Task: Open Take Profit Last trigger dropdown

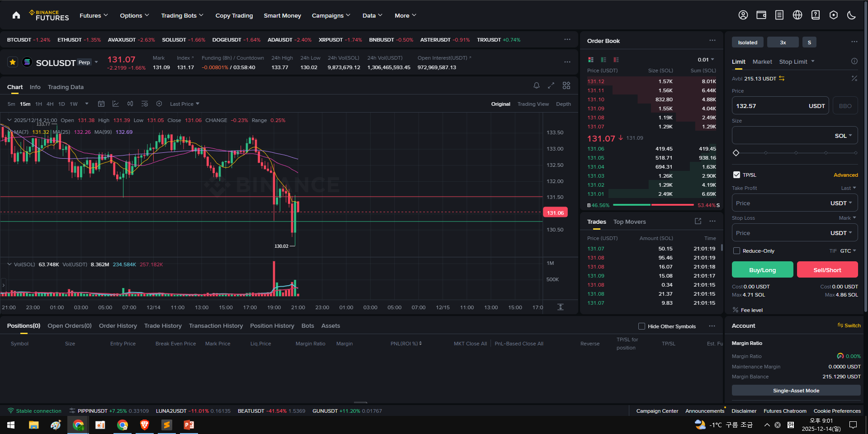Action: pos(849,188)
